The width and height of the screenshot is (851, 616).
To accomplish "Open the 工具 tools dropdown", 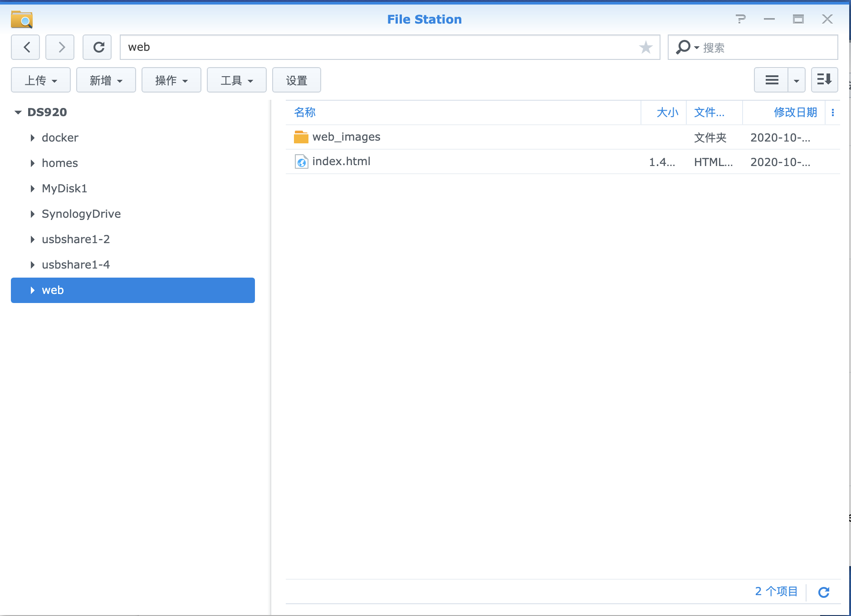I will click(237, 80).
